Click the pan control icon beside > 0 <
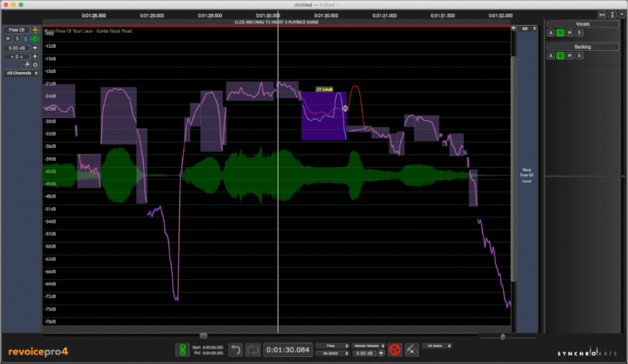Screen dimensions: 628x364 point(35,56)
